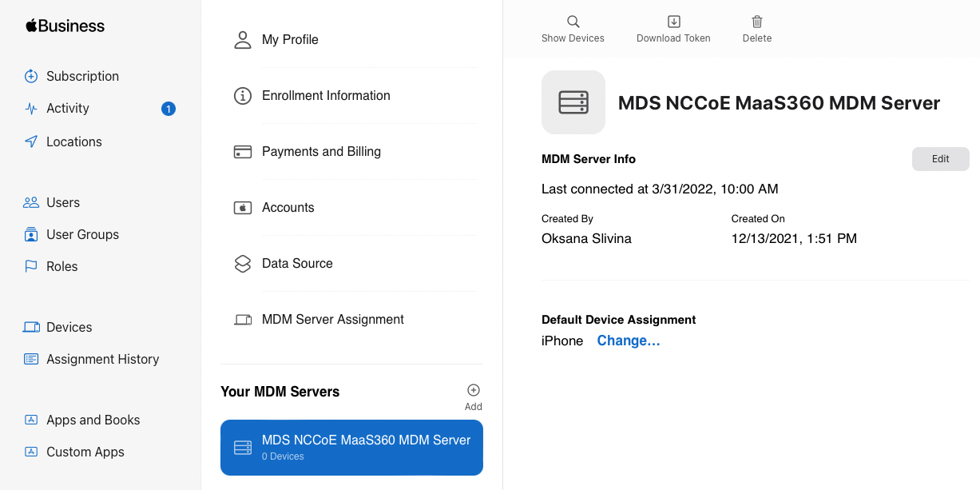Screen dimensions: 980x490
Task: Click the Your MDM Servers heading
Action: (x=280, y=392)
